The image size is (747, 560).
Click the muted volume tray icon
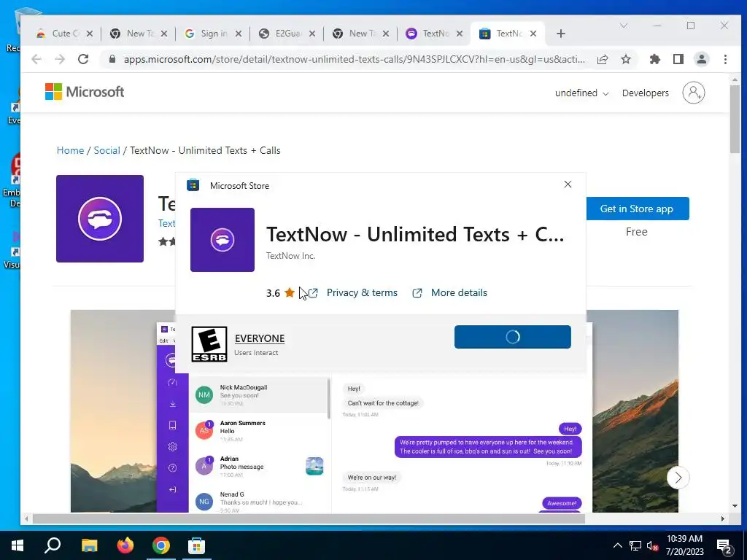pos(651,545)
